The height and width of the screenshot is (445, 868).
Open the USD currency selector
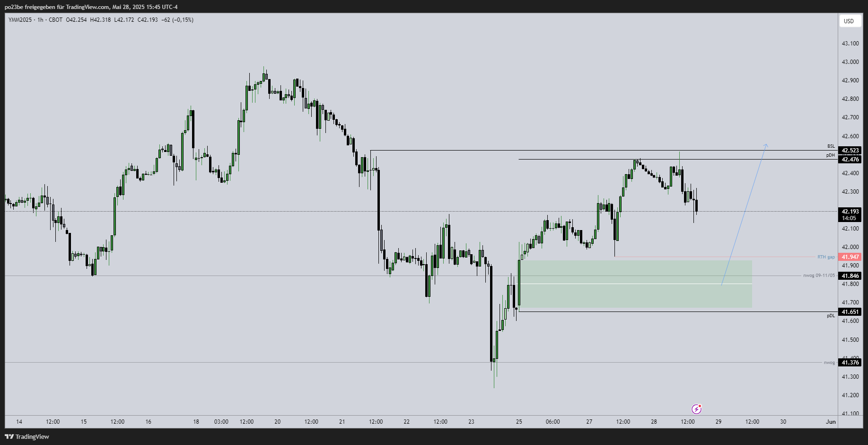[x=849, y=21]
